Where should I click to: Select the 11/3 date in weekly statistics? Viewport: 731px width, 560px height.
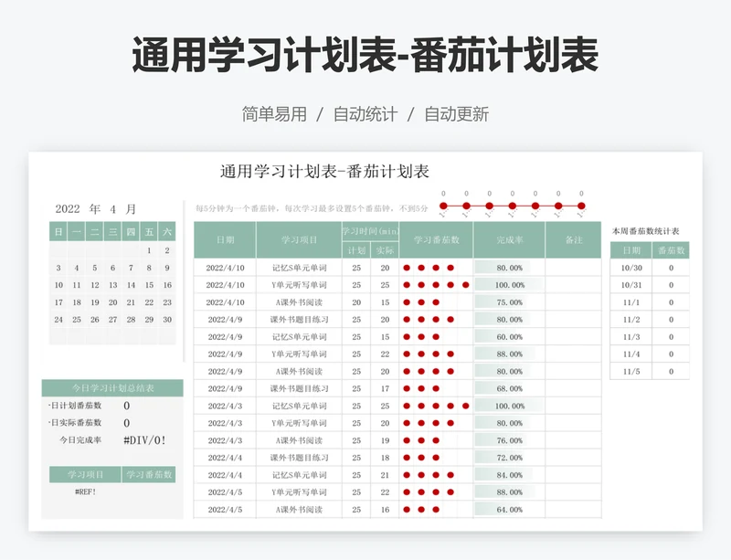click(631, 337)
